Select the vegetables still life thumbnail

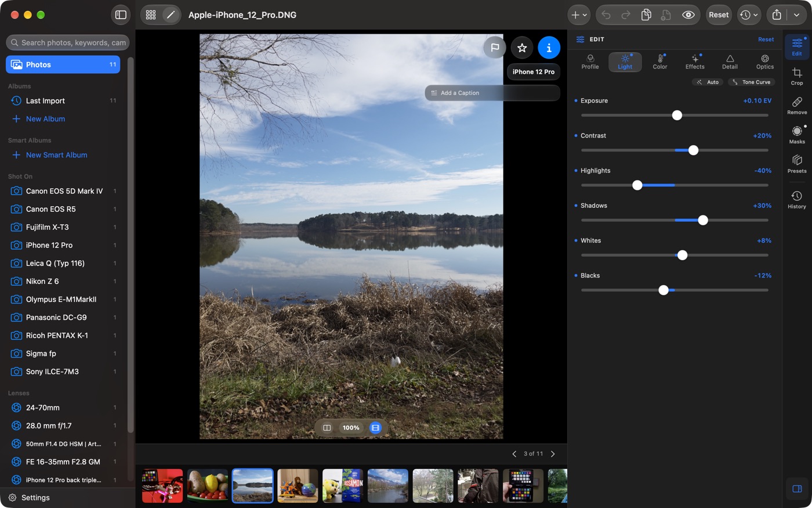[x=208, y=486]
